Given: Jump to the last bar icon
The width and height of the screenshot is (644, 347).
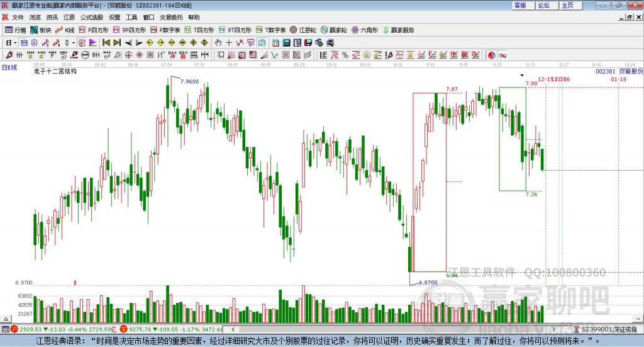Looking at the screenshot, I should pyautogui.click(x=117, y=43).
